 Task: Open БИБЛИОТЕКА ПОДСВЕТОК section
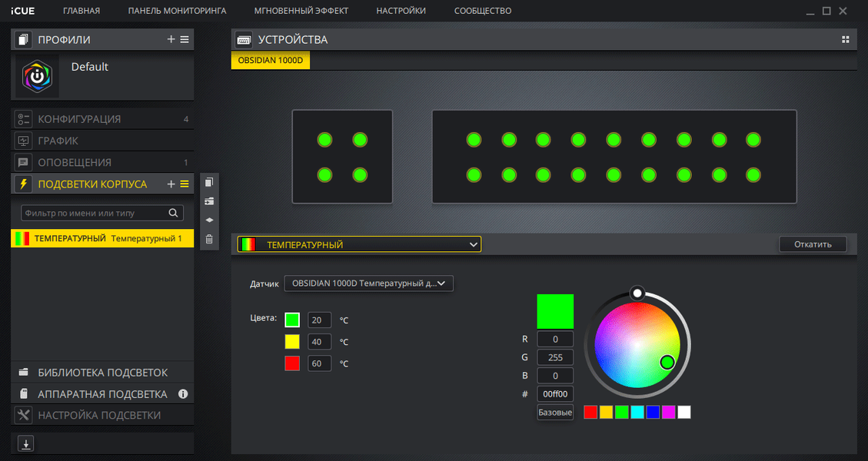[x=101, y=373]
